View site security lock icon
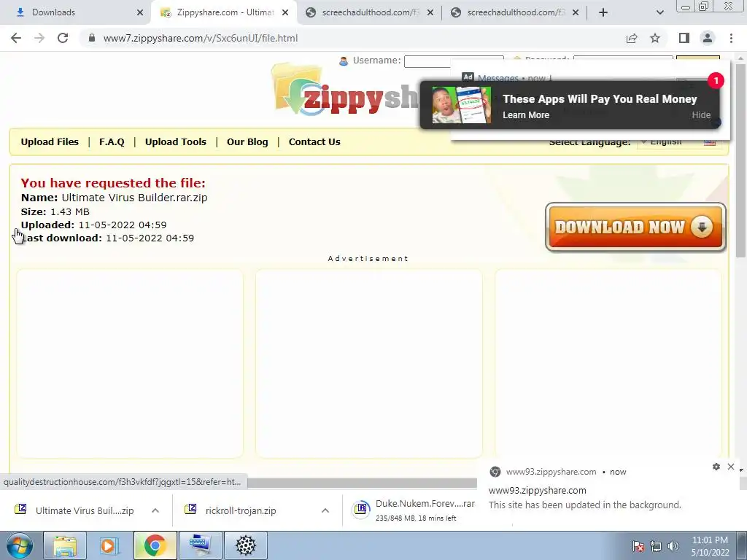 click(92, 38)
